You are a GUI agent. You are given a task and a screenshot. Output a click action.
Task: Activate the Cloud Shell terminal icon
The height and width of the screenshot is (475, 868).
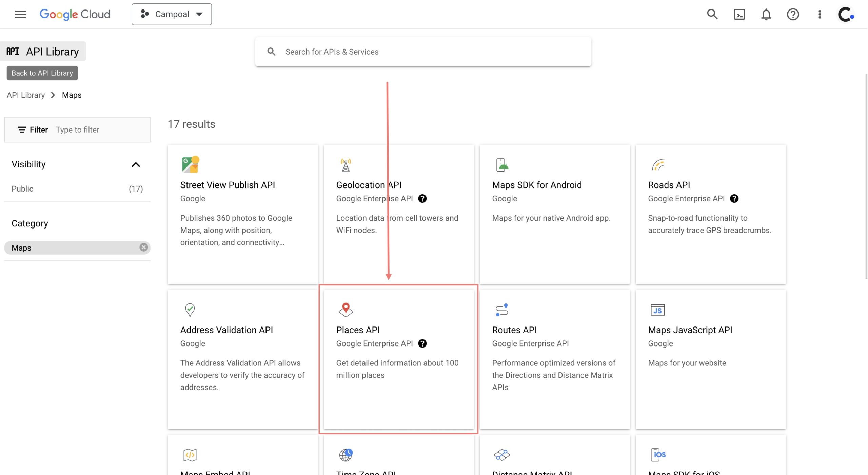pos(739,14)
